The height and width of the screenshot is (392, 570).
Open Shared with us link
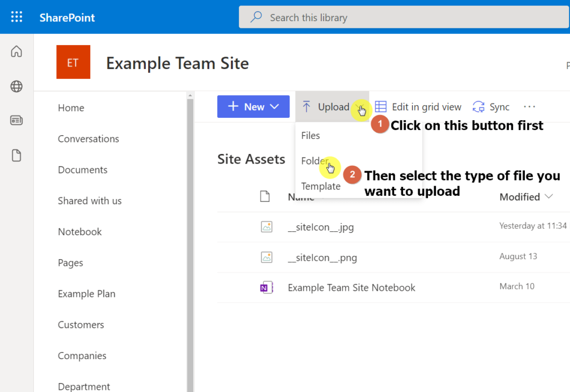pyautogui.click(x=90, y=201)
